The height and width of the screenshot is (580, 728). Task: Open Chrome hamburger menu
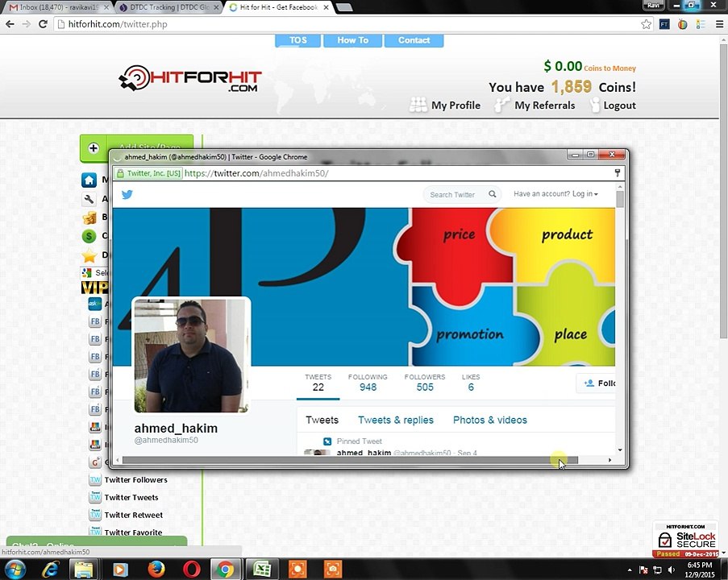[718, 24]
